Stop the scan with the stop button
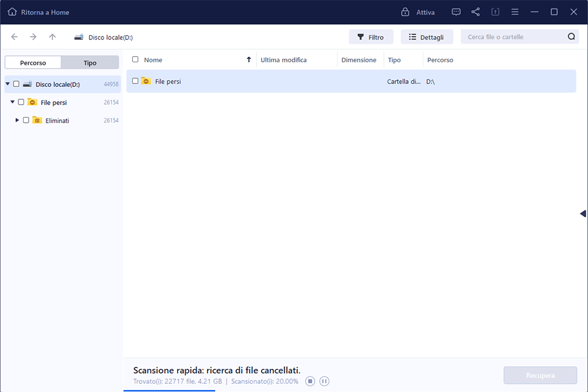 click(310, 381)
